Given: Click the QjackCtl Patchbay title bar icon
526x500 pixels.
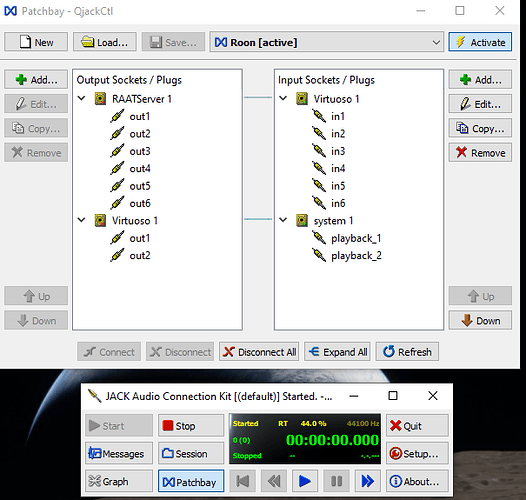Looking at the screenshot, I should 10,11.
